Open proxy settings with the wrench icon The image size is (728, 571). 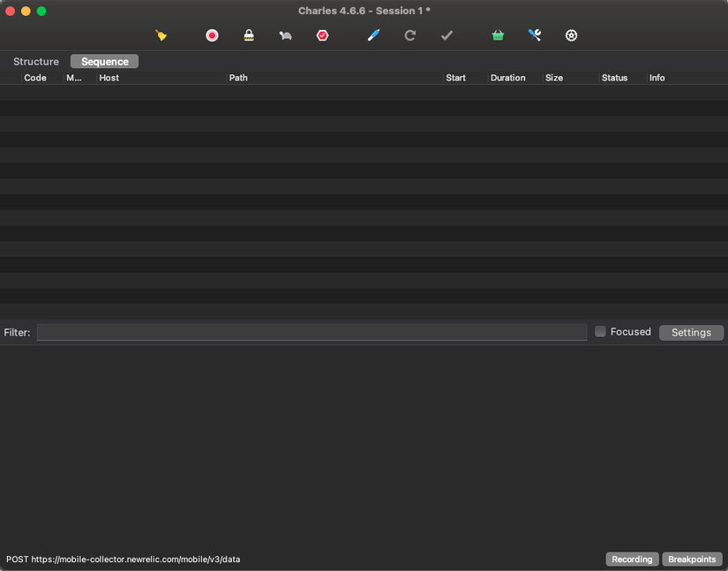tap(534, 35)
